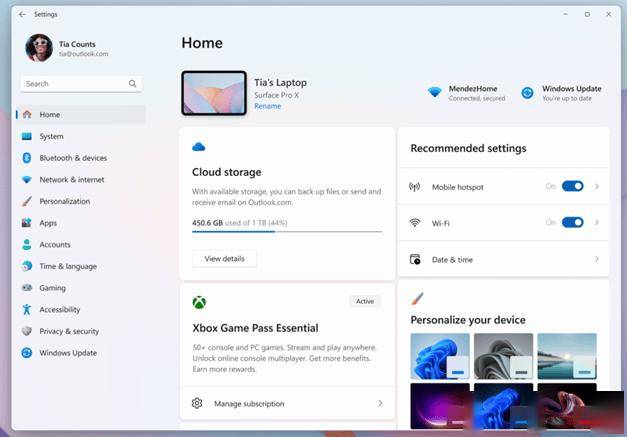The image size is (627, 437).
Task: Expand Manage subscription row chevron
Action: [380, 403]
